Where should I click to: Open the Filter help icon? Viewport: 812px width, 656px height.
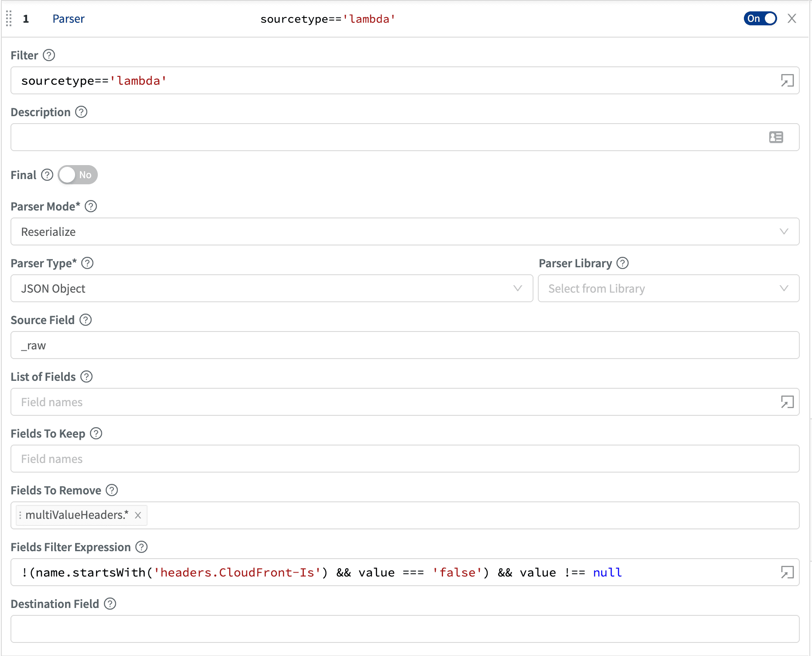pos(49,55)
